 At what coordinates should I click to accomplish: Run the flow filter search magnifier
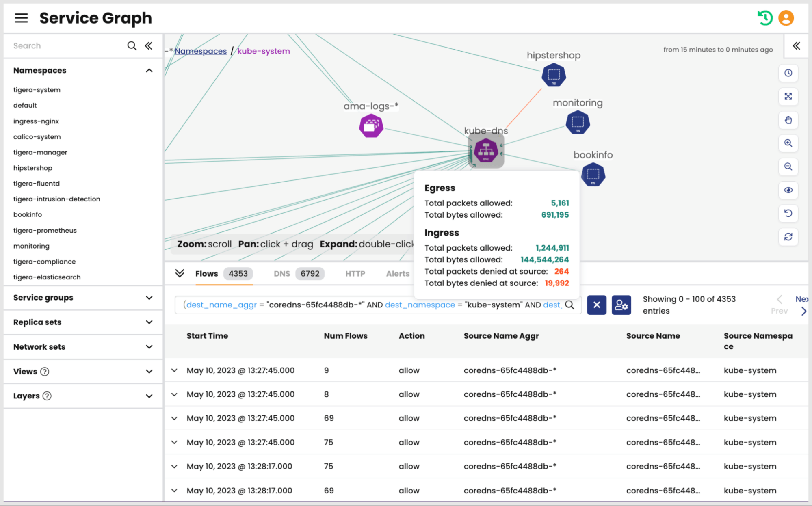[569, 305]
